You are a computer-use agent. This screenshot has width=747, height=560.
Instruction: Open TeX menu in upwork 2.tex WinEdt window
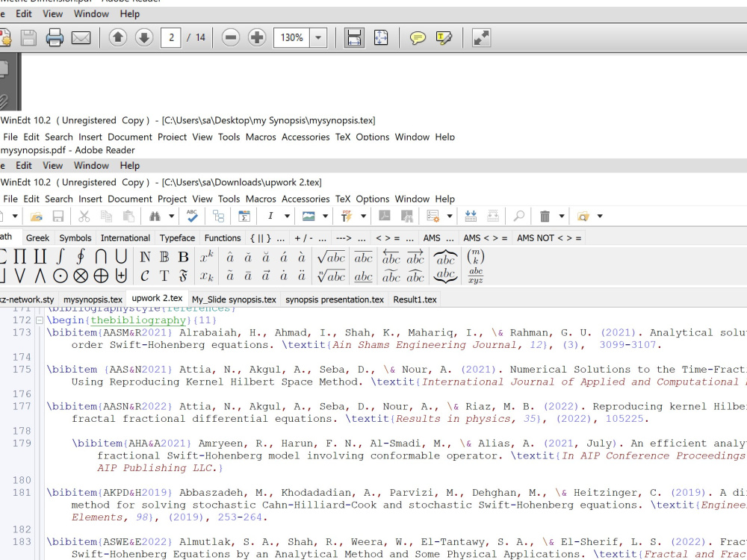pos(343,199)
